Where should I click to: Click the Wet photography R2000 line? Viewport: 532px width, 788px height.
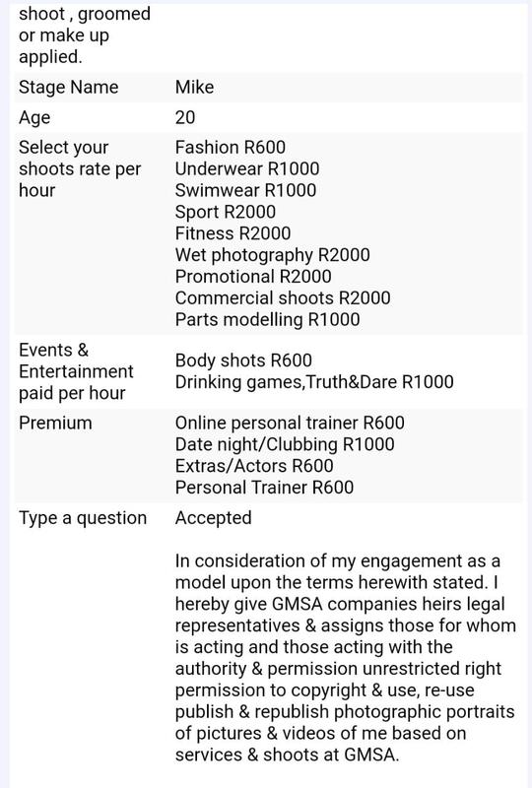point(272,255)
